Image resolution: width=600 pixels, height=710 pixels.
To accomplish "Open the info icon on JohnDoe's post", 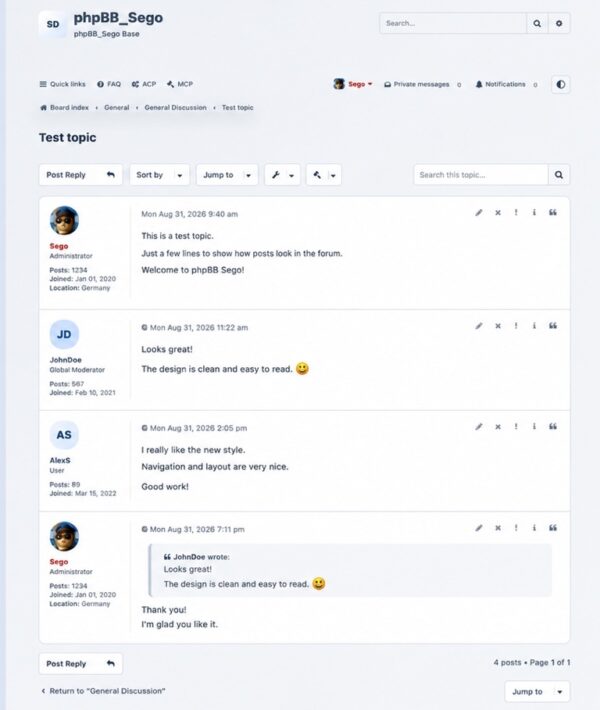I will pos(534,326).
